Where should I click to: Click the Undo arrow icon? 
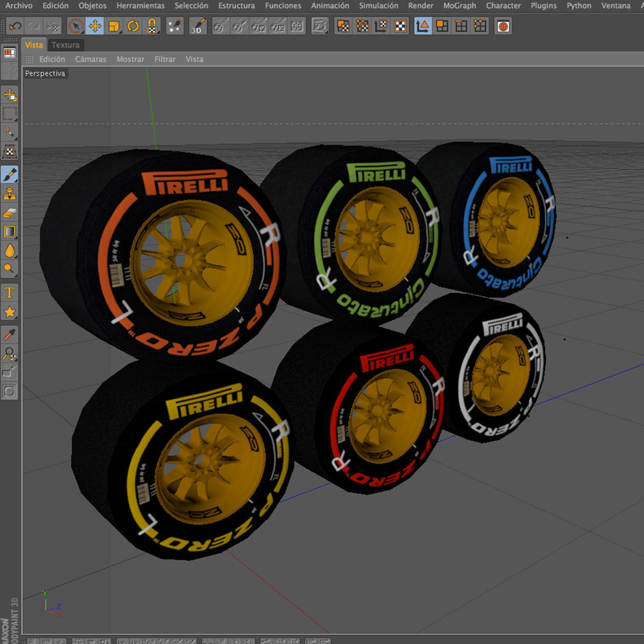[x=15, y=26]
